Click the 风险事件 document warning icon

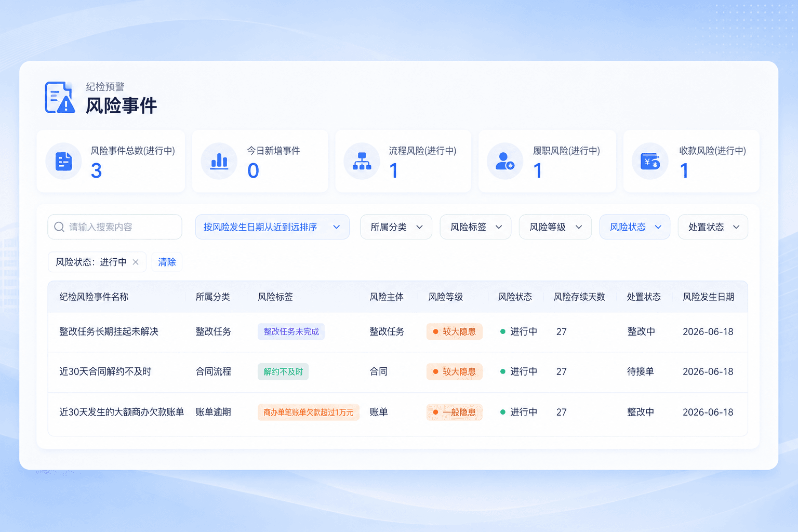click(x=60, y=97)
